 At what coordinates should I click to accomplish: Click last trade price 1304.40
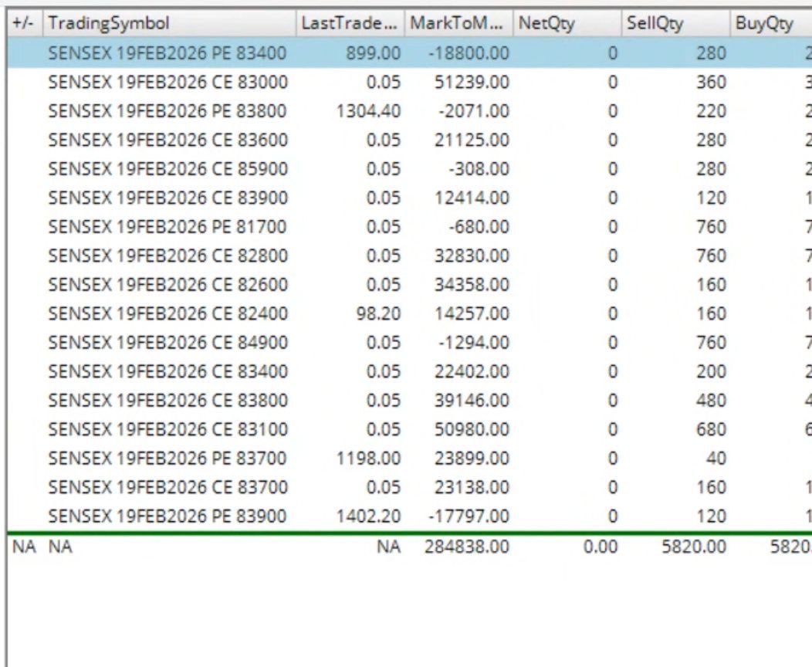click(369, 111)
